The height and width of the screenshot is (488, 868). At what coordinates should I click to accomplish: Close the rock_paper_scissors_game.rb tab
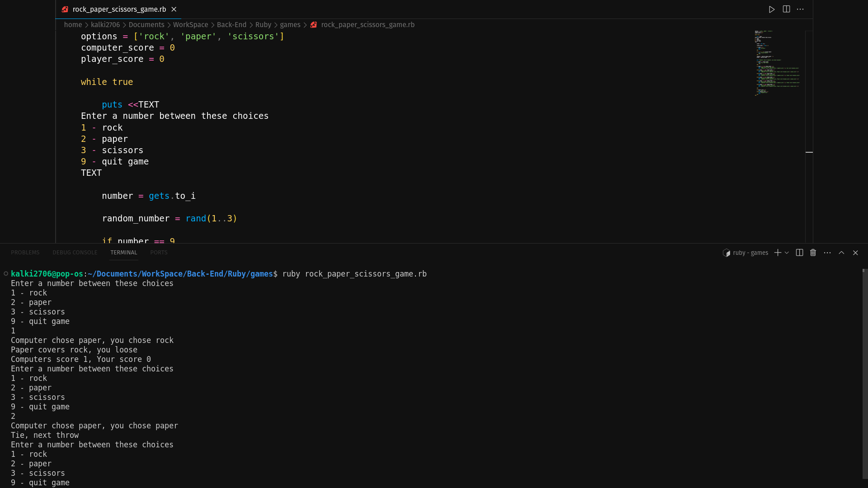coord(174,9)
